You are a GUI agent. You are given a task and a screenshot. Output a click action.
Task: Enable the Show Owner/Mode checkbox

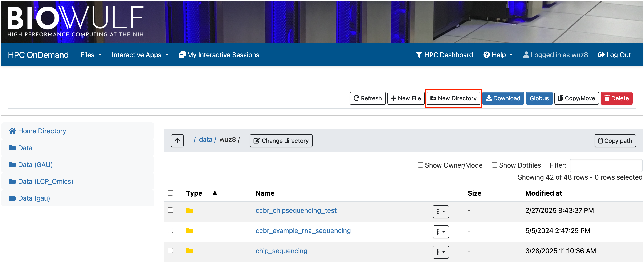click(420, 165)
